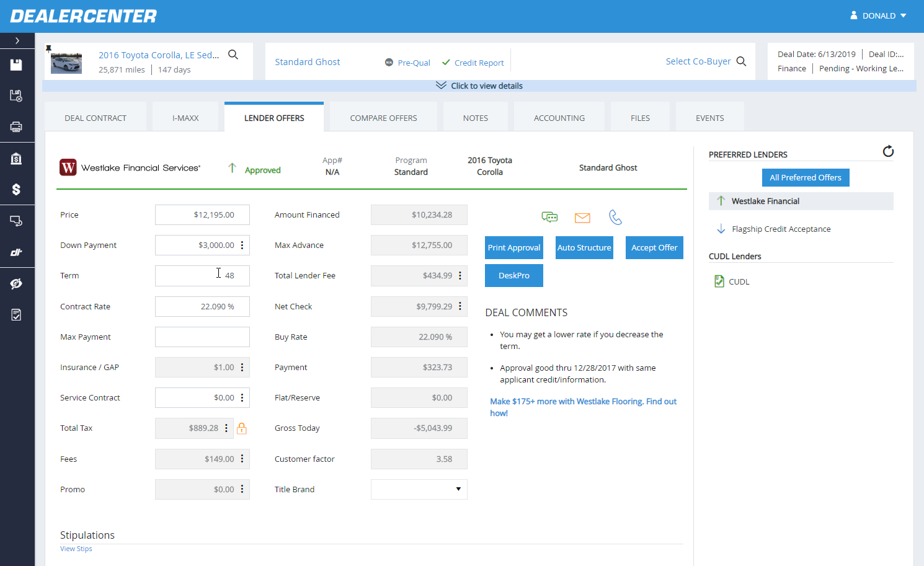Click the Accept Offer button

click(654, 247)
